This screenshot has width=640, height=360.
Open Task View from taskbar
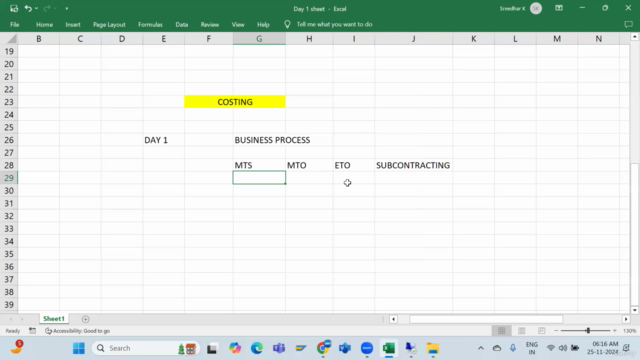tap(211, 349)
